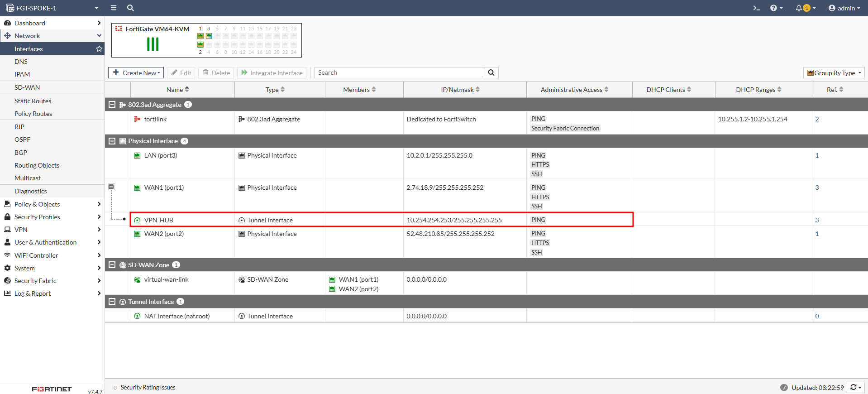Select the WAN2 (port2) interface
This screenshot has height=394, width=868.
[x=486, y=242]
